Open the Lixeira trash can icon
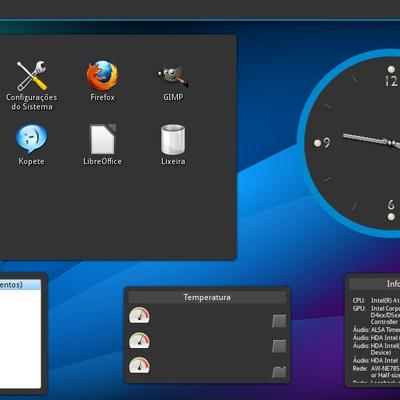The image size is (400, 400). click(x=173, y=140)
